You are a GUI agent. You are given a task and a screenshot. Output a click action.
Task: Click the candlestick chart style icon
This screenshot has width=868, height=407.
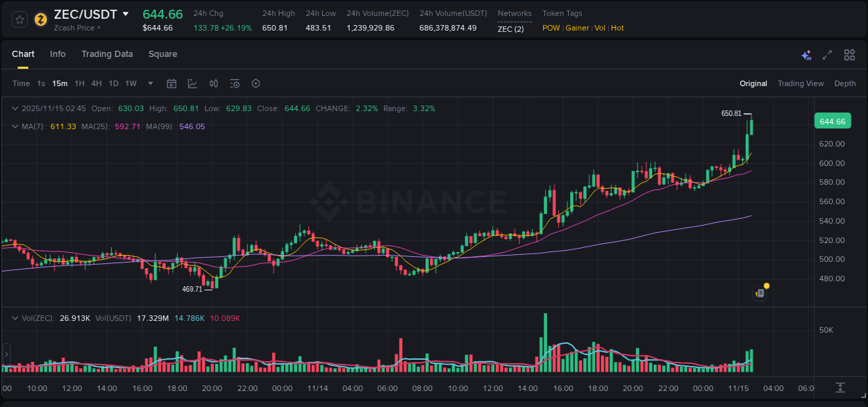coord(214,83)
